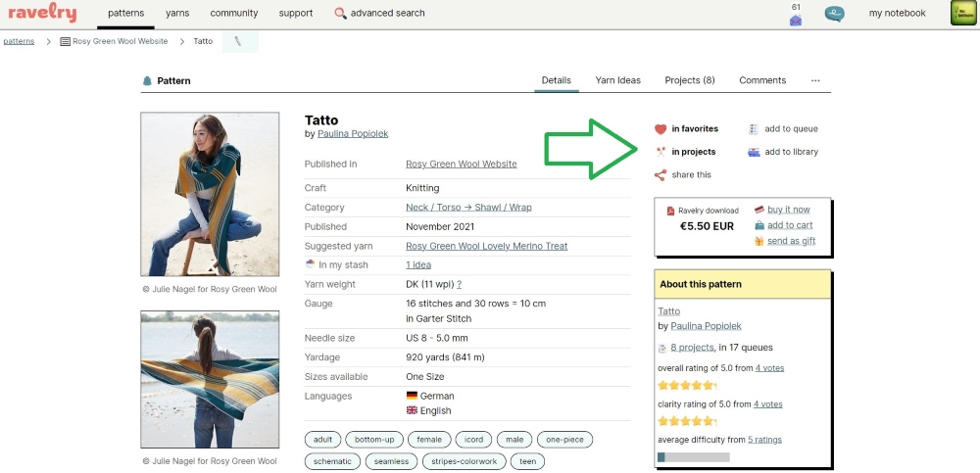Click the patterns breadcrumb link
Screen dimensions: 980x473
19,41
